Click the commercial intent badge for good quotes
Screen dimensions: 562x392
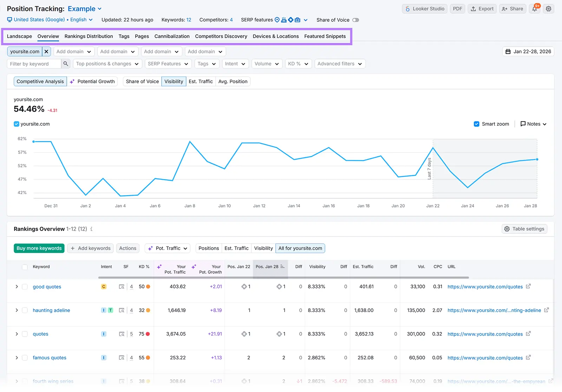pyautogui.click(x=104, y=287)
